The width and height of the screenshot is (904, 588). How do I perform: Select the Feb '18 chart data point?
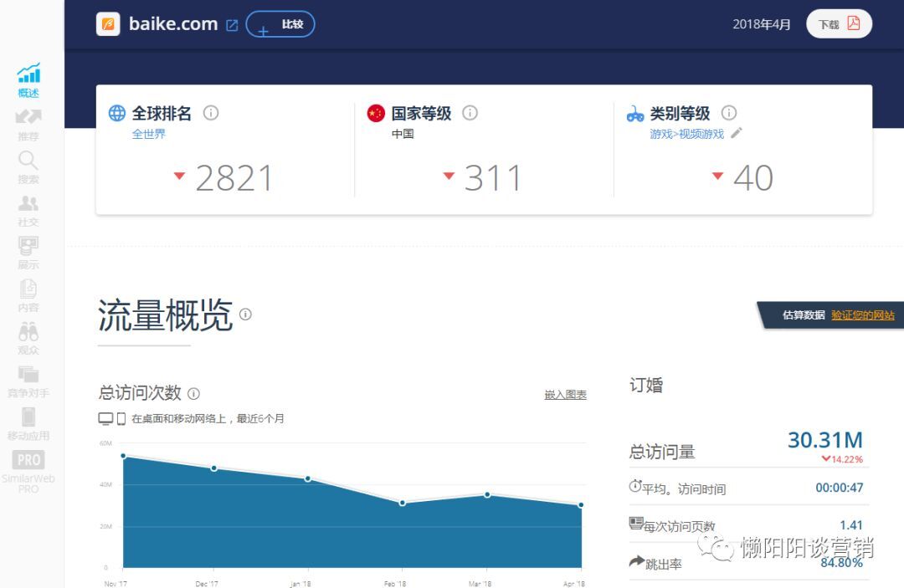(403, 503)
